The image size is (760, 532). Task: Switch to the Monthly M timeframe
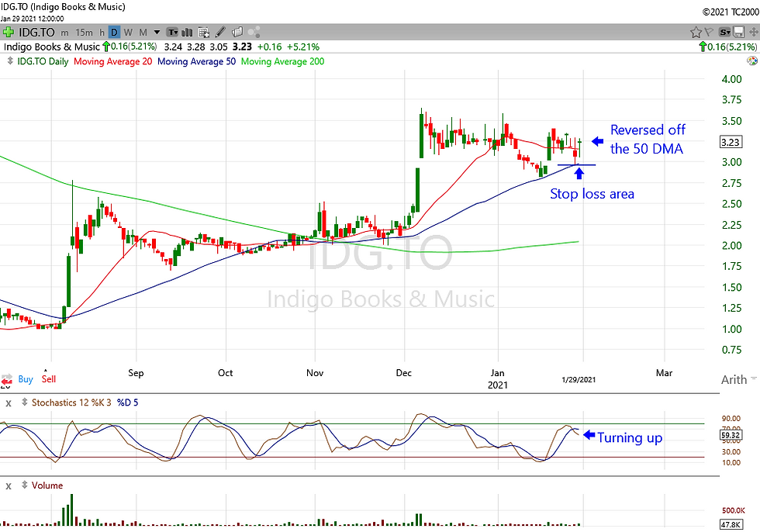click(x=143, y=33)
